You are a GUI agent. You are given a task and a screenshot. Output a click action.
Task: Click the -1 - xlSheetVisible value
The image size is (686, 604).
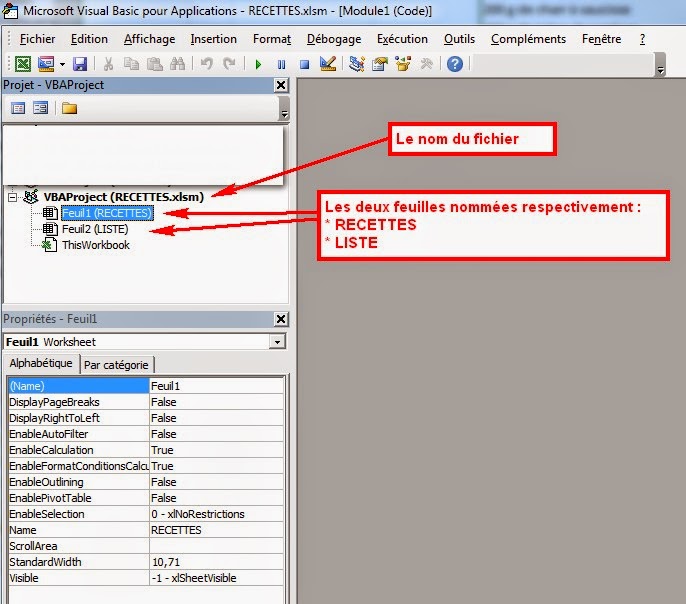[217, 578]
